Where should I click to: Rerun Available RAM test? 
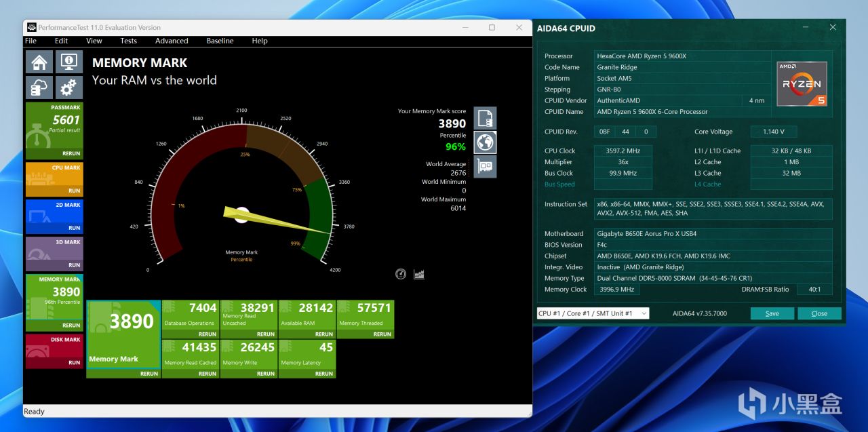pyautogui.click(x=324, y=334)
